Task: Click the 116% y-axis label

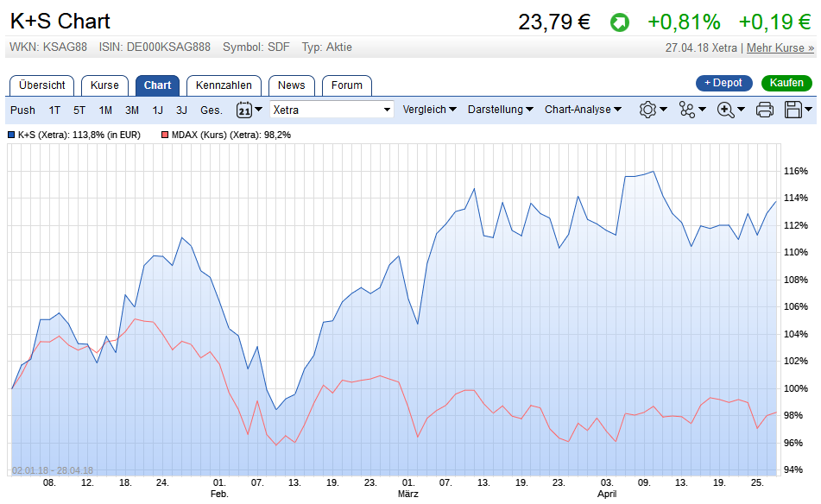Action: pyautogui.click(x=795, y=171)
